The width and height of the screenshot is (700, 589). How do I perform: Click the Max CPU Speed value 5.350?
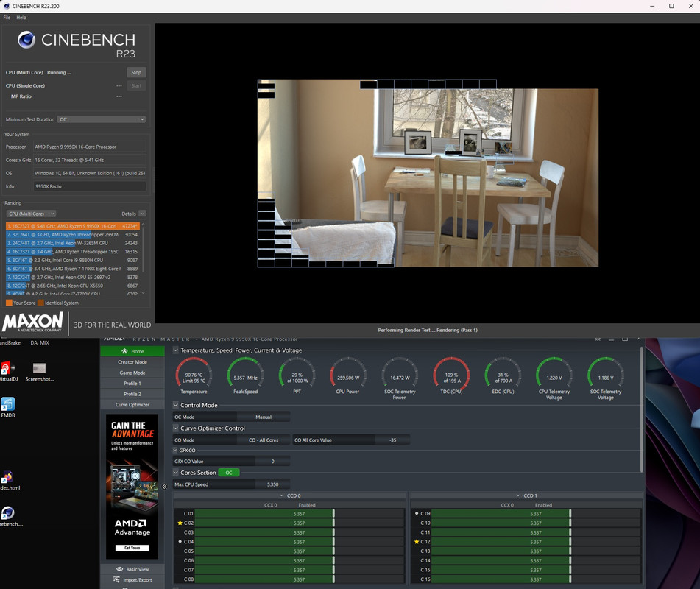(272, 484)
